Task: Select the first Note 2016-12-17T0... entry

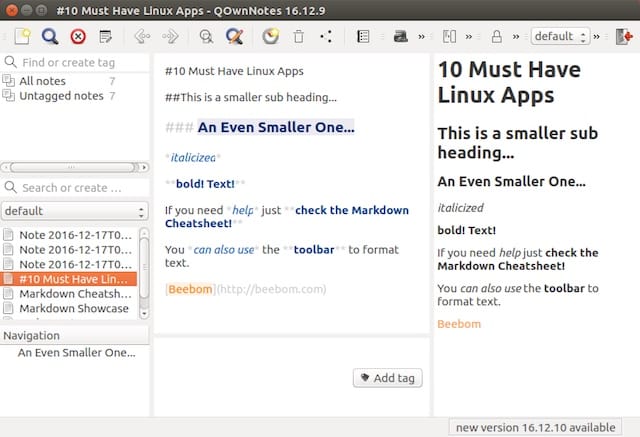Action: (69, 235)
